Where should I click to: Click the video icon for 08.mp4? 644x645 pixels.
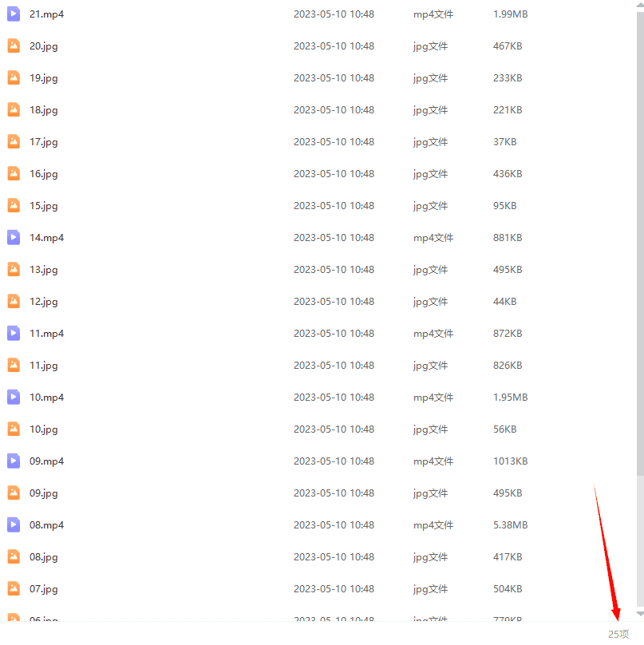click(14, 525)
